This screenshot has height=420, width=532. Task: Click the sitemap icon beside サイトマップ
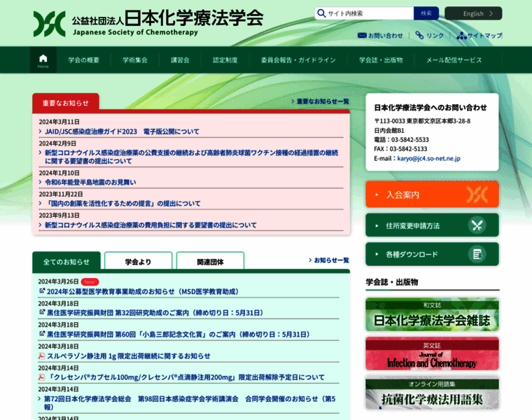click(461, 35)
